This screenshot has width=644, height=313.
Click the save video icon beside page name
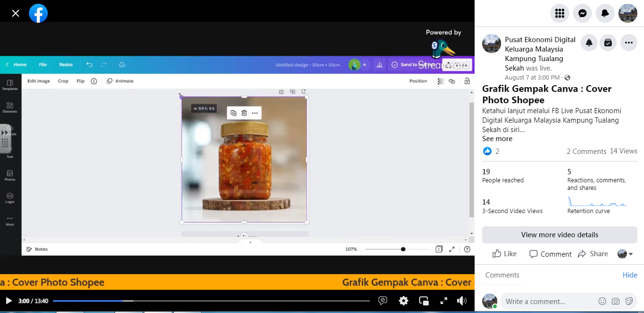[608, 43]
